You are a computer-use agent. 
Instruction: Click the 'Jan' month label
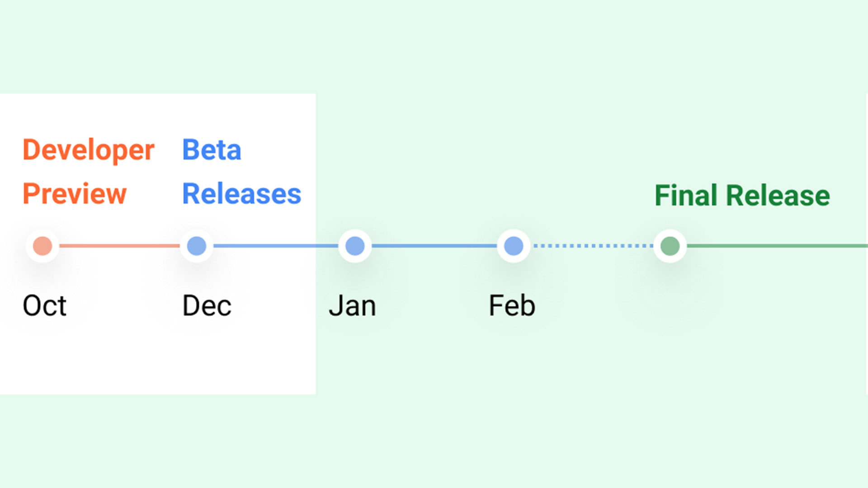tap(352, 305)
